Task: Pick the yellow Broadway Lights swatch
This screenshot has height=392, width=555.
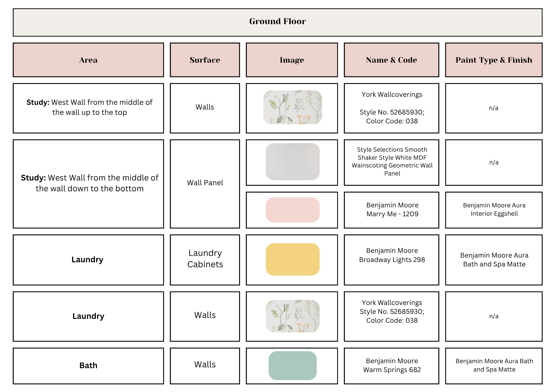Action: click(293, 259)
